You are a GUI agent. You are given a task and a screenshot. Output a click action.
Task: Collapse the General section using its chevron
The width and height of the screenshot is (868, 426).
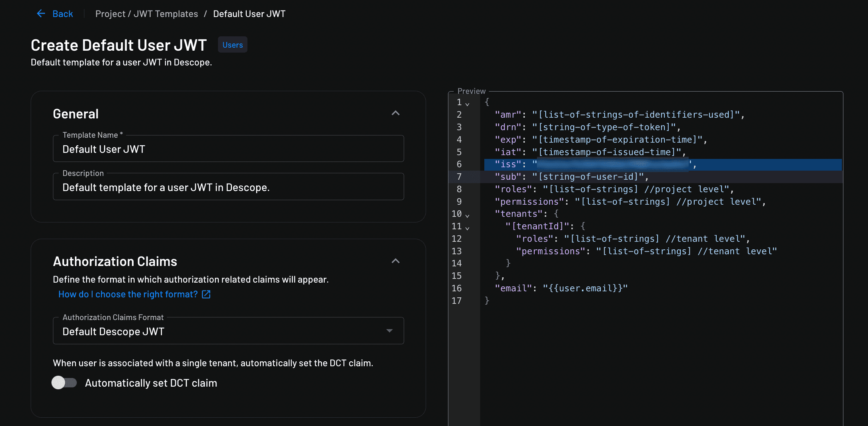click(x=395, y=113)
